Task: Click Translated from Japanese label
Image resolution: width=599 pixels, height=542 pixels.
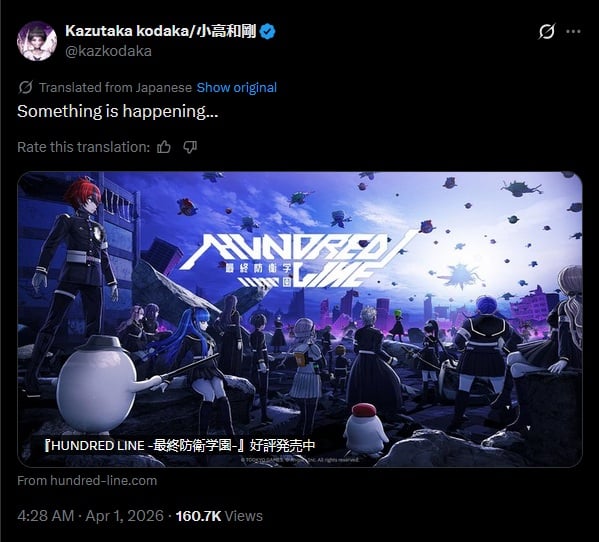Action: click(115, 87)
